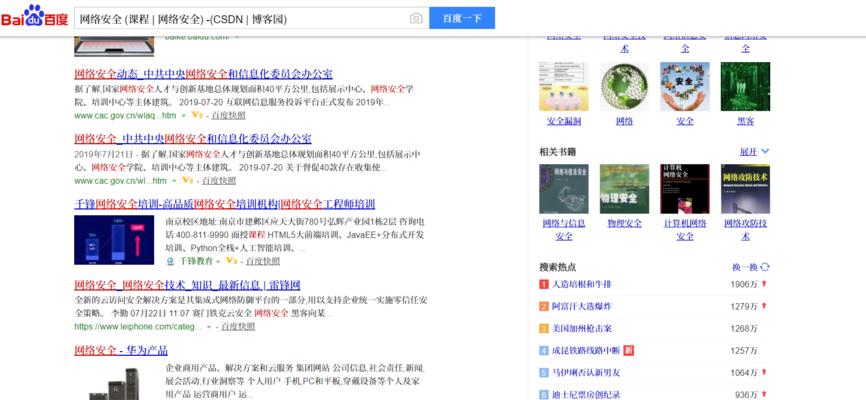The height and width of the screenshot is (400, 866).
Task: Click V3 badge next to www.cac.gov.cn/wlaq...htm
Action: pos(197,115)
